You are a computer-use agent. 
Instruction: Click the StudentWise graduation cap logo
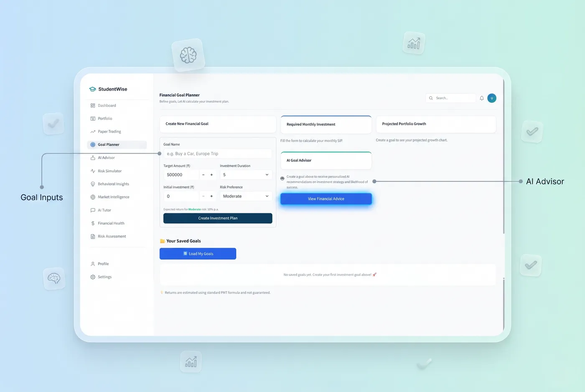click(x=93, y=89)
